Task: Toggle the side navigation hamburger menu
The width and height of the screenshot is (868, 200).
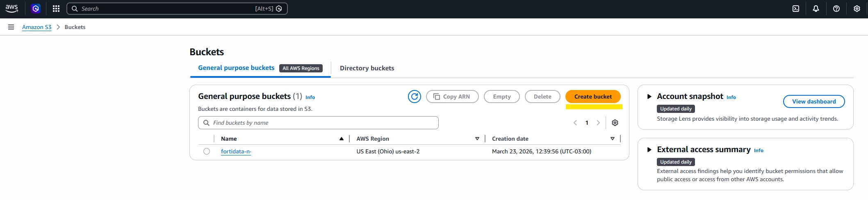Action: click(x=11, y=27)
